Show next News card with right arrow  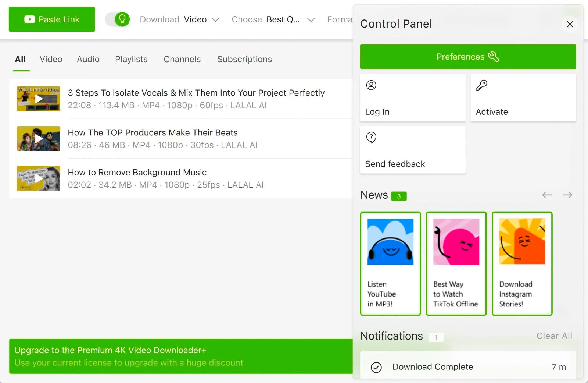tap(567, 195)
